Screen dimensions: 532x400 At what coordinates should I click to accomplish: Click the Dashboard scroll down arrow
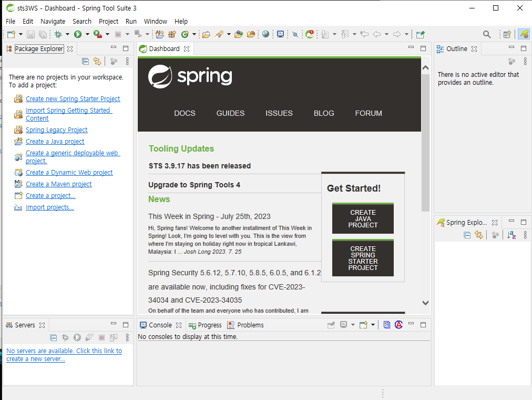pyautogui.click(x=425, y=303)
